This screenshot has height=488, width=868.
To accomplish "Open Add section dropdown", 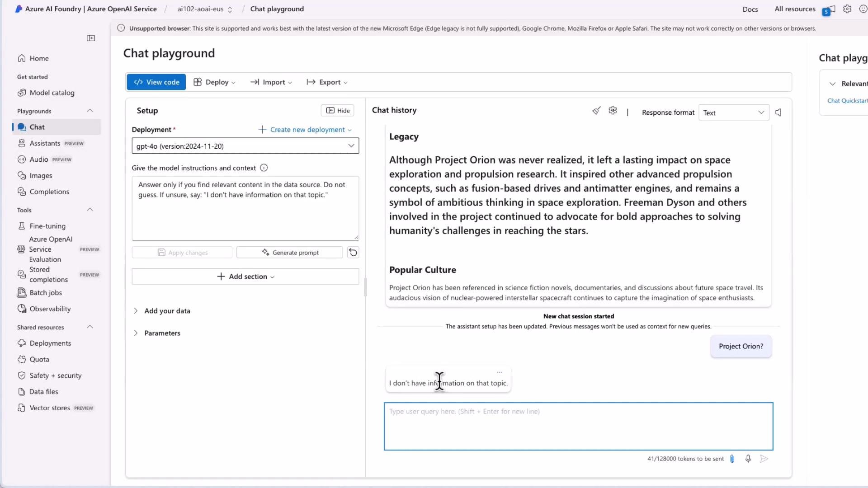I will point(245,277).
